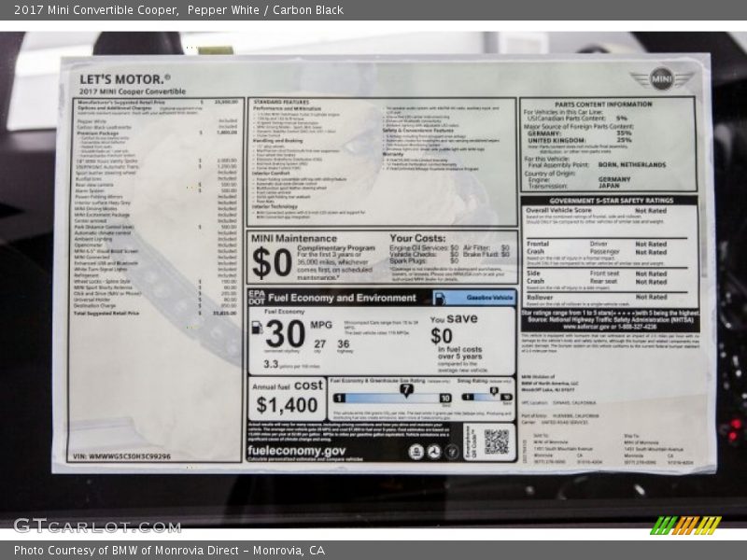
Task: Click the Photo Courtesy of BMW of Monrovia caption
Action: (169, 551)
